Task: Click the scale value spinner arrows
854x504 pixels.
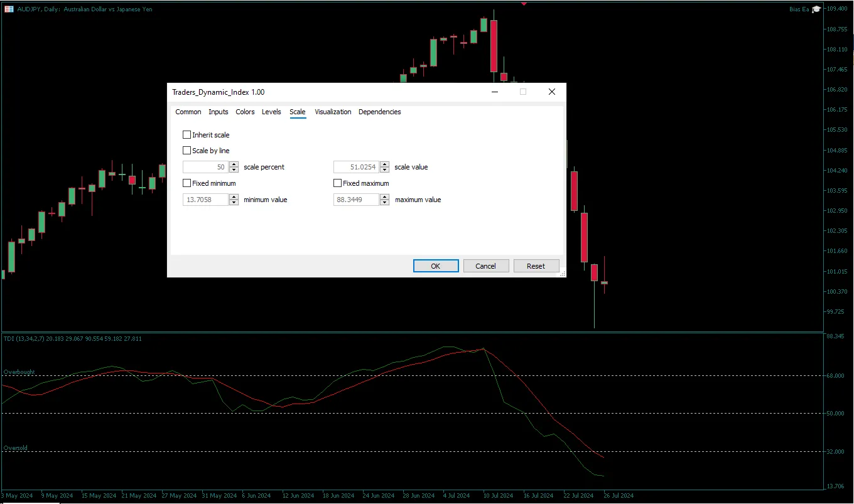Action: tap(385, 167)
